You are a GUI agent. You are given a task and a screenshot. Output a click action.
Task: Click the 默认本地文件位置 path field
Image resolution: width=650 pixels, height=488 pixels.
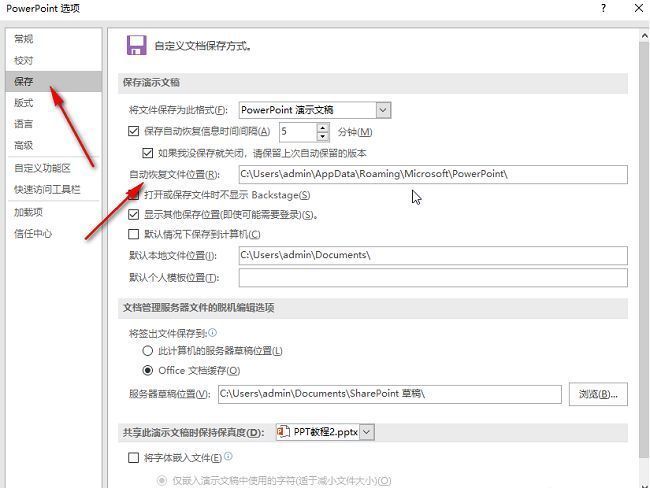click(x=433, y=255)
